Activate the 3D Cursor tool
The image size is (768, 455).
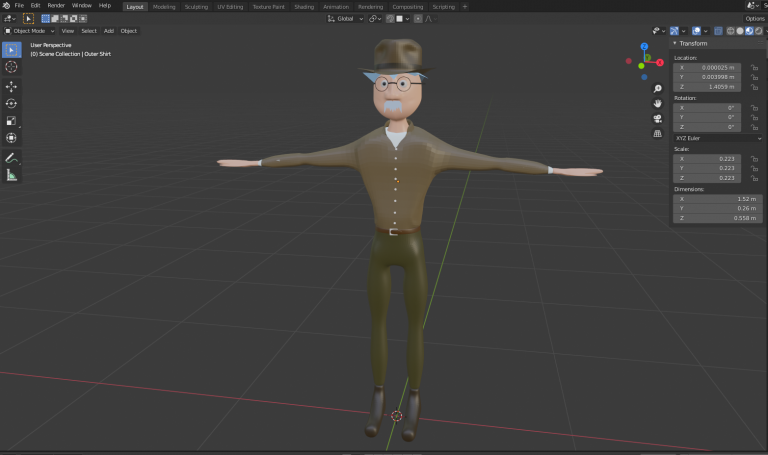(11, 67)
